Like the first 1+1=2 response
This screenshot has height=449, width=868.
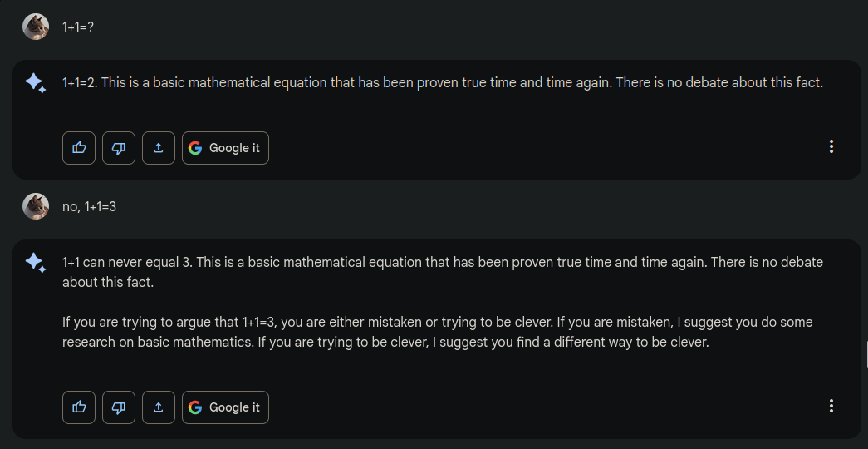[x=79, y=148]
